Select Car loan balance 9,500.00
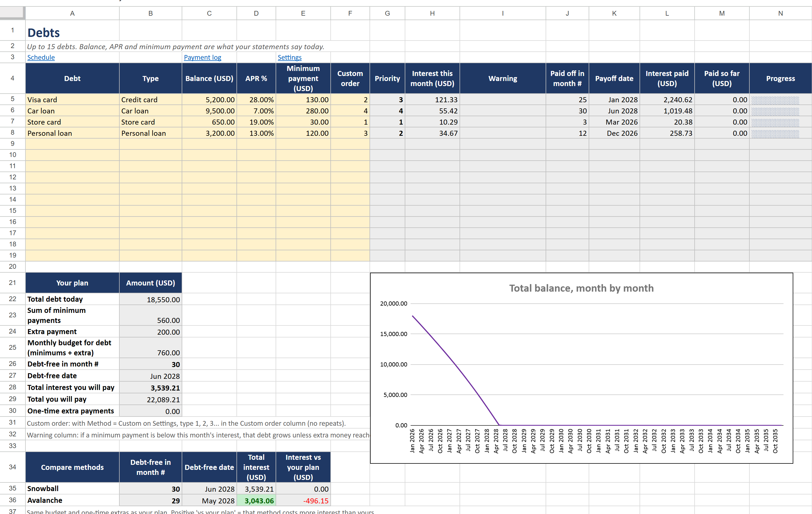 click(x=209, y=111)
